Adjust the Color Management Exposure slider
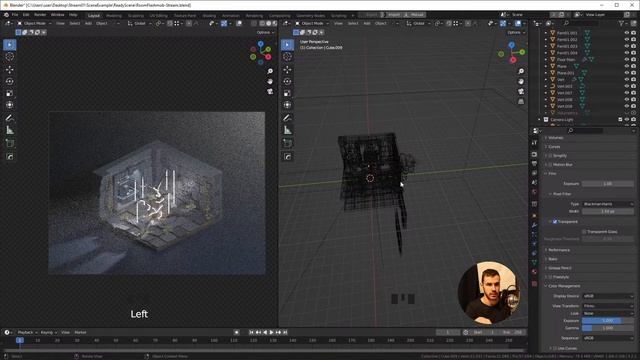 [x=608, y=321]
